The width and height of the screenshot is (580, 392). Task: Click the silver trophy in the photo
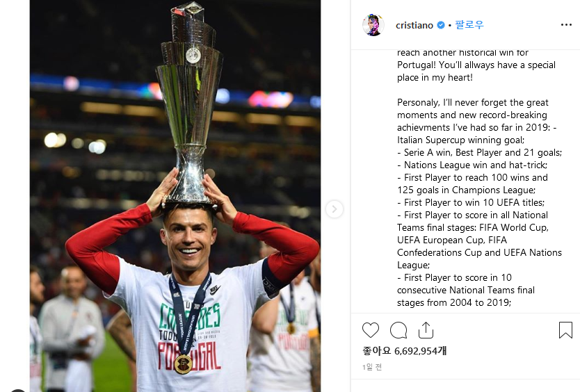[x=189, y=104]
